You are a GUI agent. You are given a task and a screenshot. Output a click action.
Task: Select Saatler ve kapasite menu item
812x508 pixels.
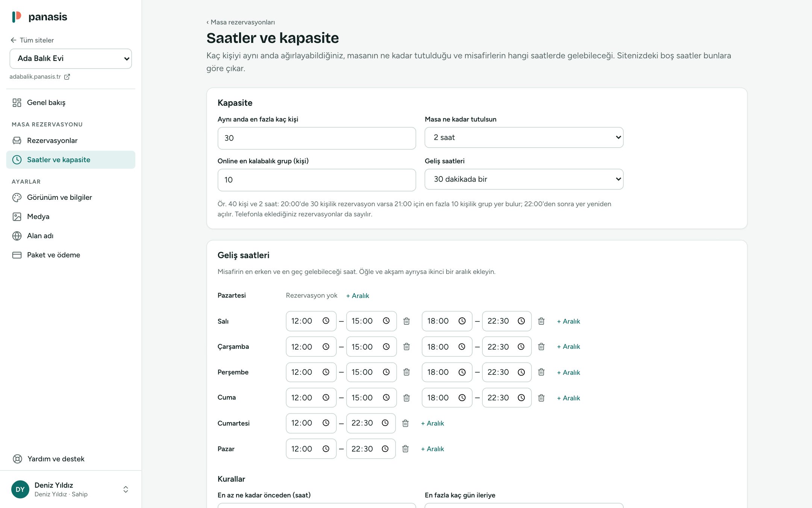[71, 160]
